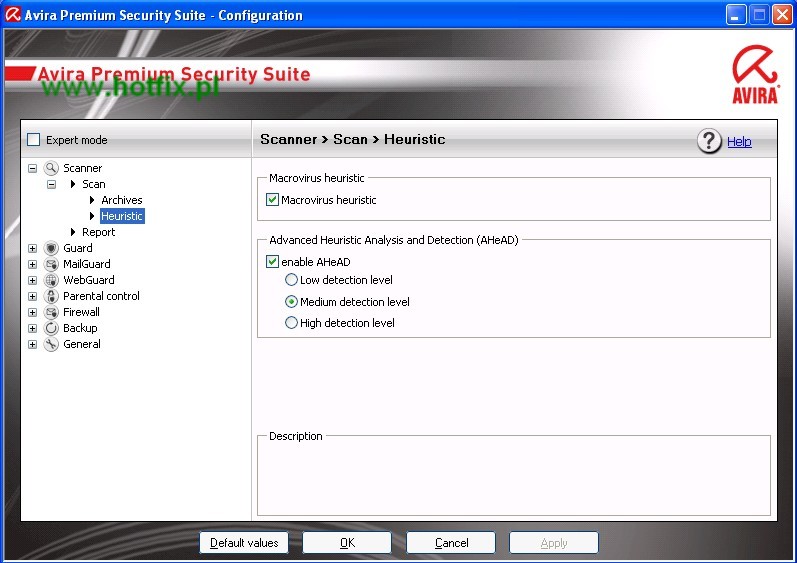Select High detection level option

click(x=292, y=323)
